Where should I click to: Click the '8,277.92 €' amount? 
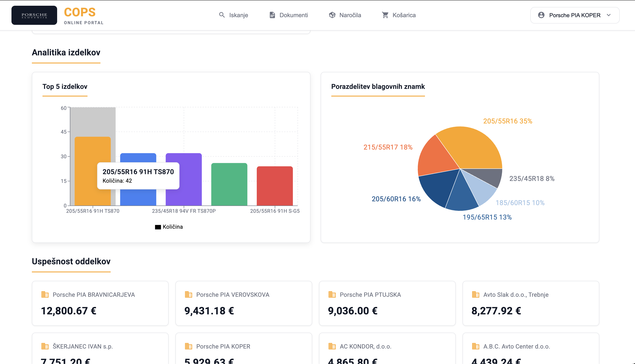click(x=496, y=311)
